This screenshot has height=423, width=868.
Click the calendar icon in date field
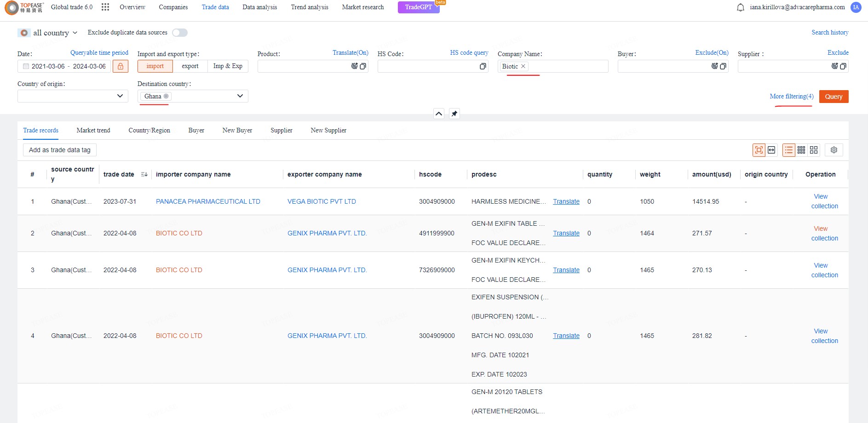click(26, 66)
